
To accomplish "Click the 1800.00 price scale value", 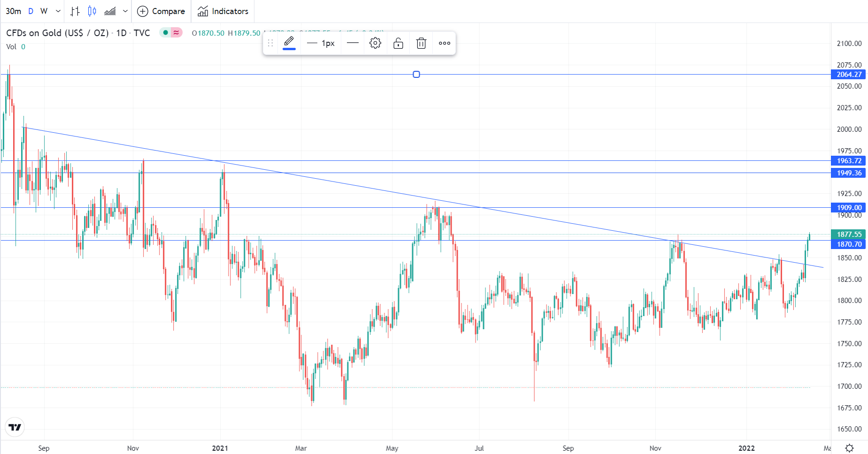I will (x=849, y=301).
